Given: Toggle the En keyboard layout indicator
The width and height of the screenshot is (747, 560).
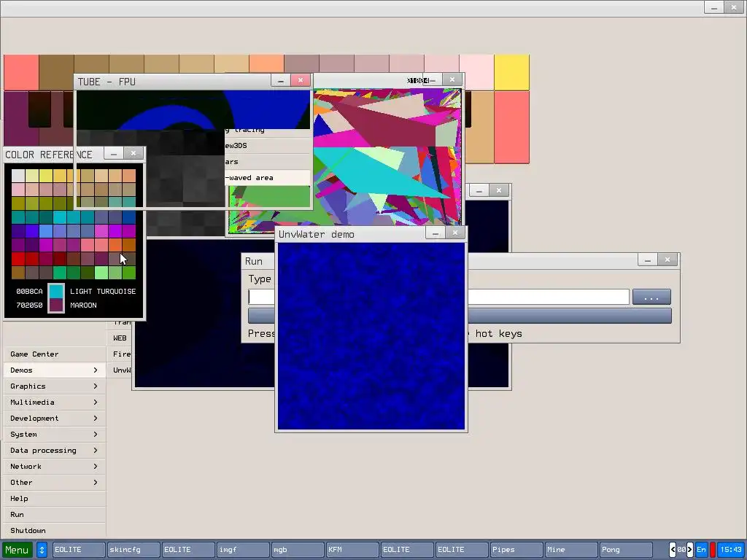Looking at the screenshot, I should (701, 550).
